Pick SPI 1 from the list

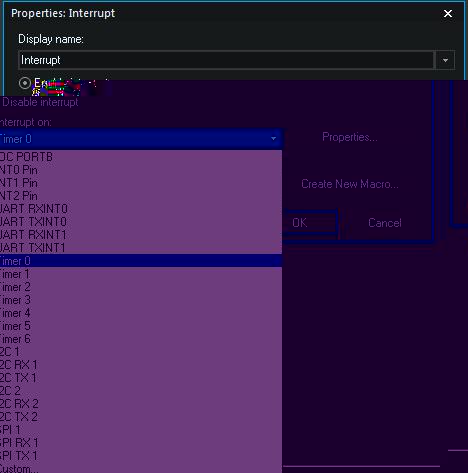coord(141,430)
